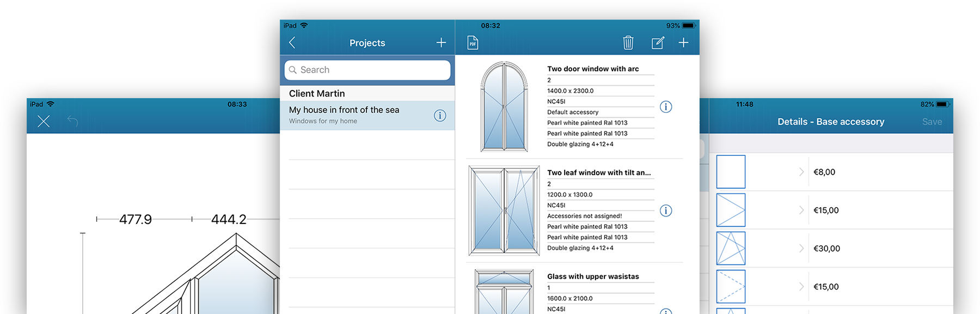The width and height of the screenshot is (980, 314).
Task: Select the side-hung accessory icon at €15,00 with solid lines
Action: tap(731, 210)
